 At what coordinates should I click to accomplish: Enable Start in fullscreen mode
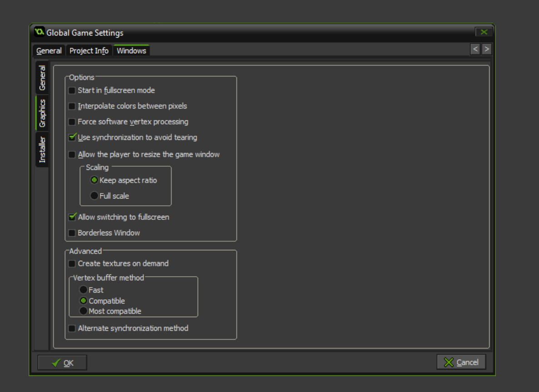point(72,91)
